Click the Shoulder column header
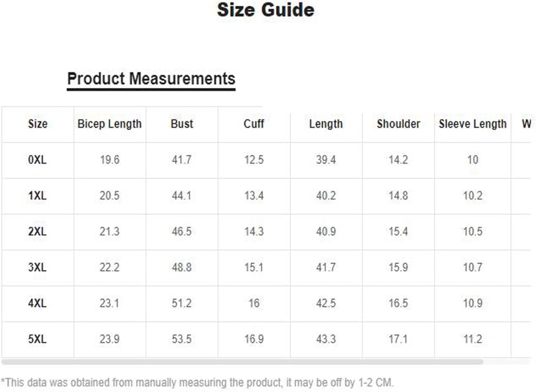Image resolution: width=536 pixels, height=392 pixels. [x=398, y=124]
